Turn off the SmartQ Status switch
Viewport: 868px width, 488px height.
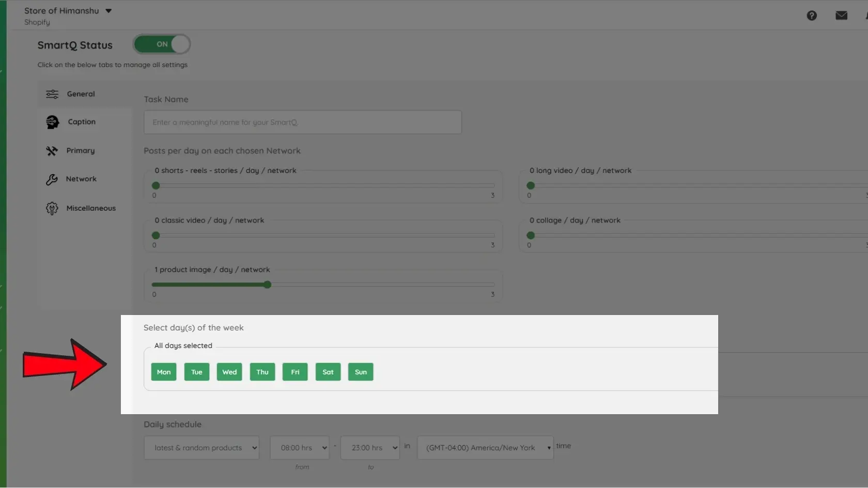click(x=162, y=44)
